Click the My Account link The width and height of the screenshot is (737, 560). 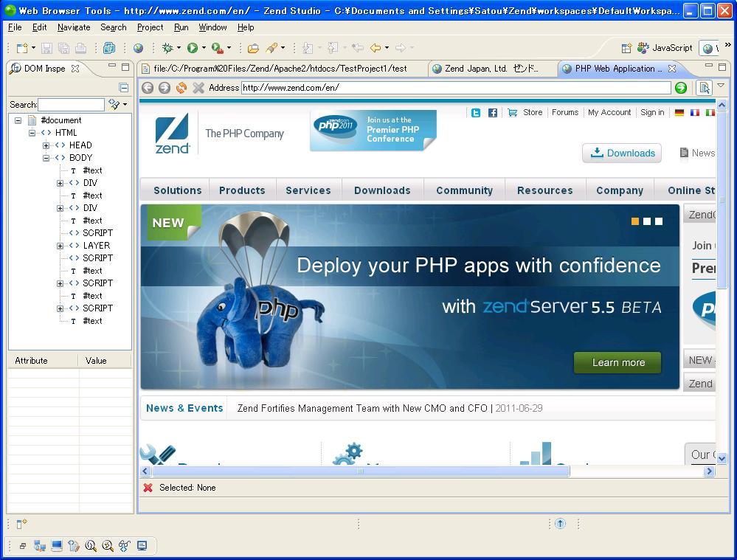pos(609,112)
